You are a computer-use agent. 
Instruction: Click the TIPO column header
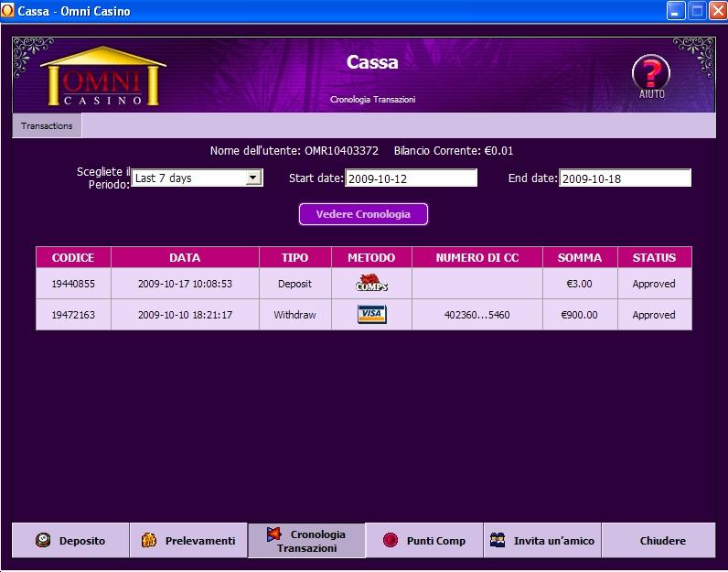click(294, 257)
